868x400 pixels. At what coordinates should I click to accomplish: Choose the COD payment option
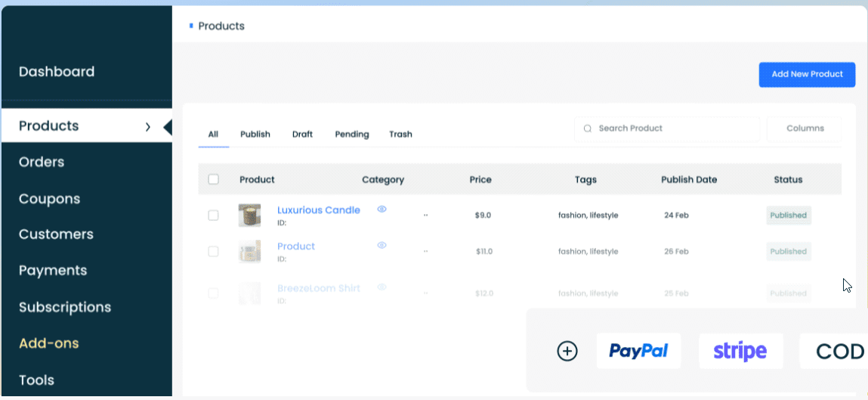click(834, 351)
